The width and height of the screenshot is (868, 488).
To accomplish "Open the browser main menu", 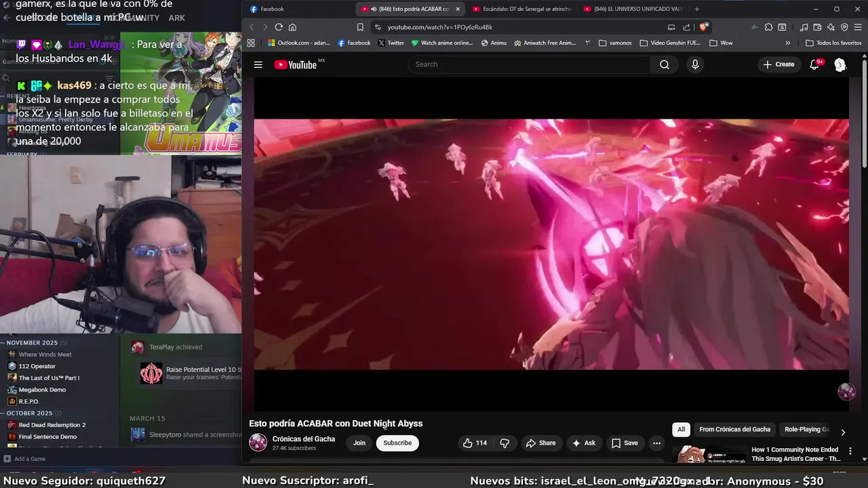I will pyautogui.click(x=858, y=27).
